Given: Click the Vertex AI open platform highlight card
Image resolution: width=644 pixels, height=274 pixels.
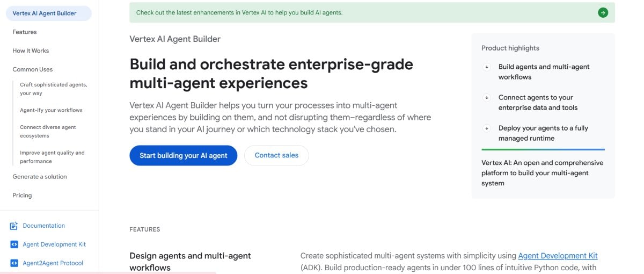Looking at the screenshot, I should point(542,173).
